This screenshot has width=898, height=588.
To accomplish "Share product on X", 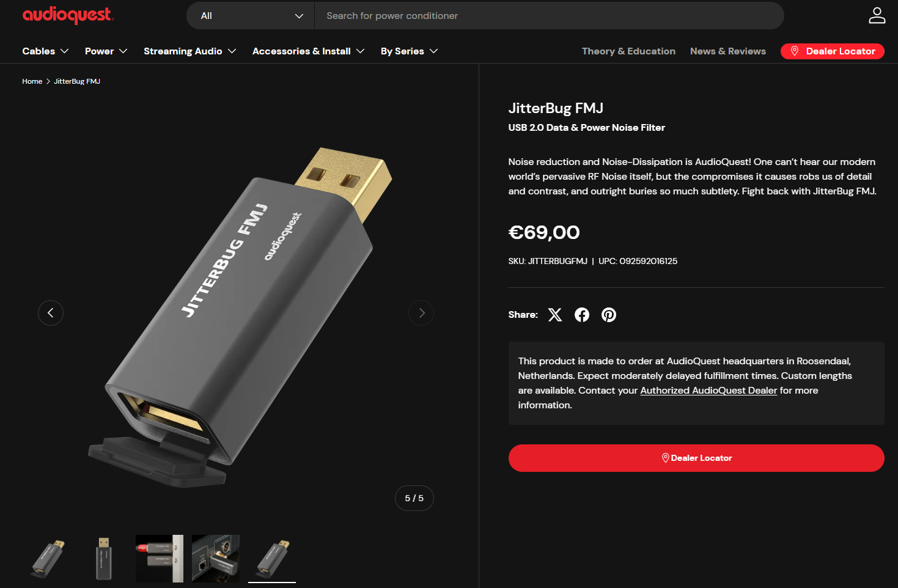I will [x=554, y=315].
